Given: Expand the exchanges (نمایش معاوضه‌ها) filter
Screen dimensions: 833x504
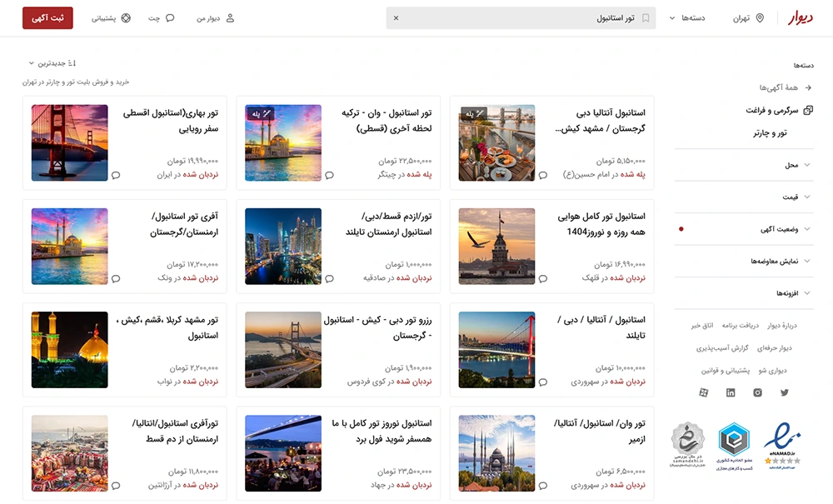Looking at the screenshot, I should [x=744, y=261].
